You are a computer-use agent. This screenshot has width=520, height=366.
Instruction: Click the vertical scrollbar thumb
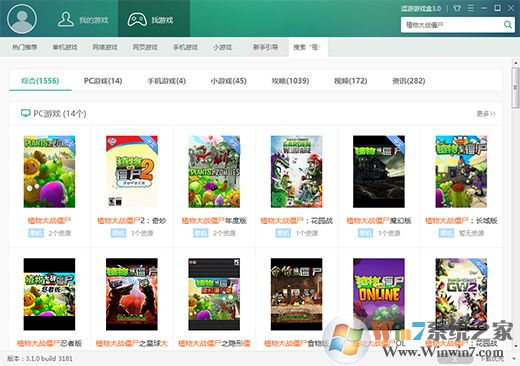click(x=516, y=87)
